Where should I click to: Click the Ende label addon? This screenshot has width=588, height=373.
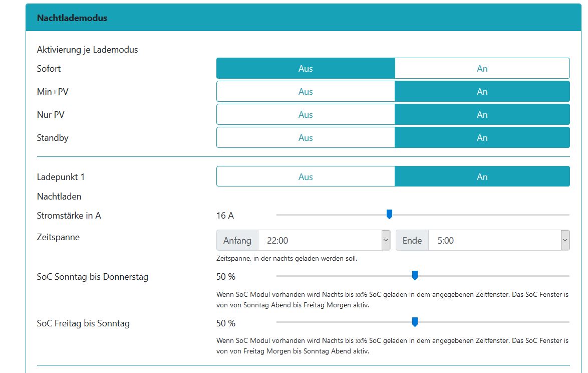[412, 241]
